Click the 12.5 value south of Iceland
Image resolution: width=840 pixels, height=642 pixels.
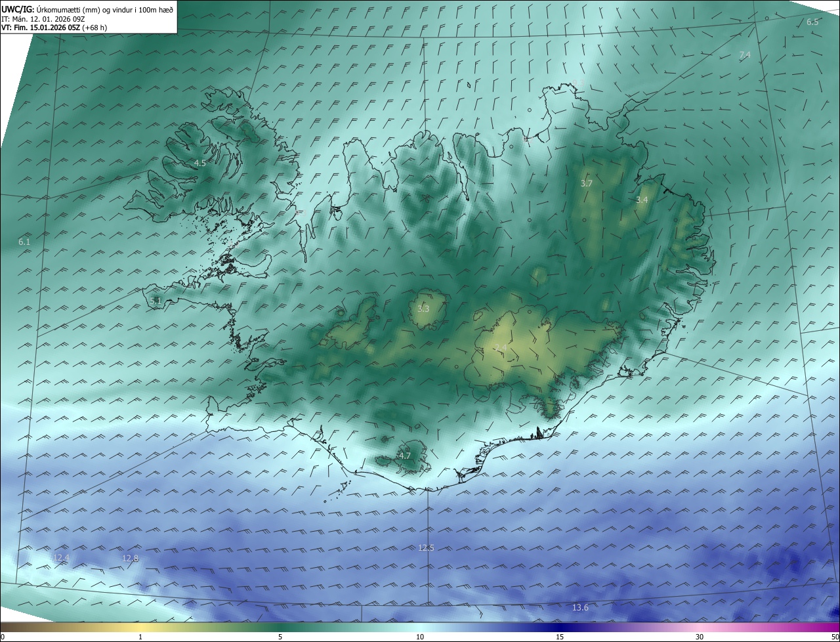pyautogui.click(x=427, y=547)
